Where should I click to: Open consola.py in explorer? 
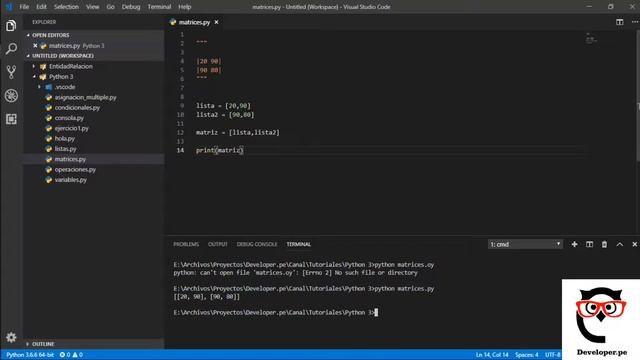pos(69,118)
